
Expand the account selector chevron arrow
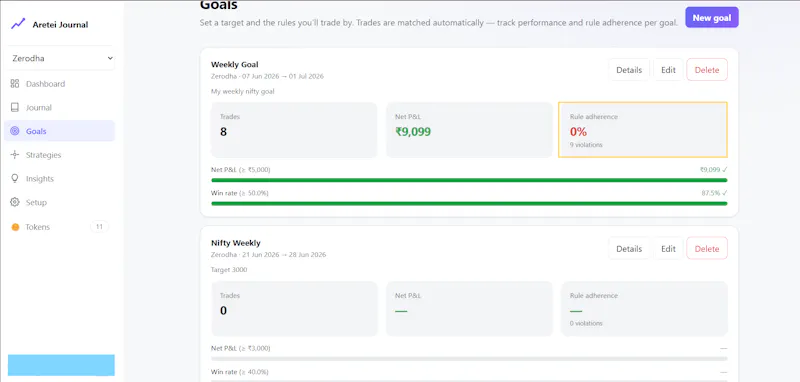pos(110,59)
